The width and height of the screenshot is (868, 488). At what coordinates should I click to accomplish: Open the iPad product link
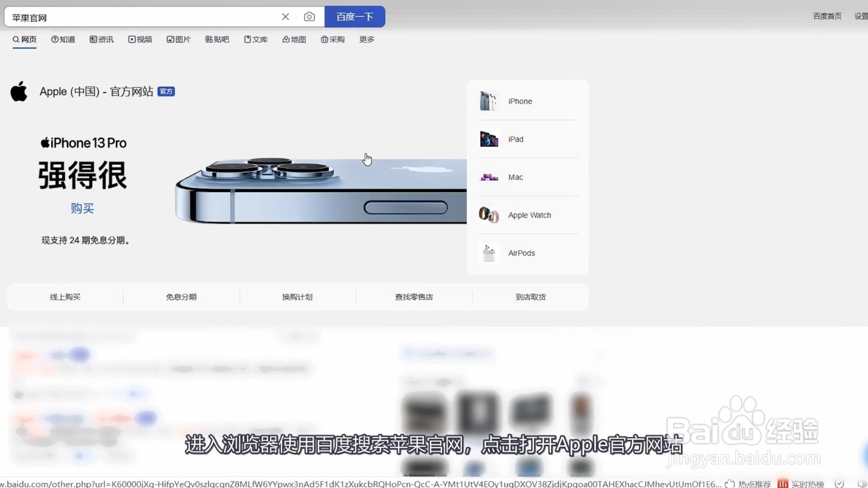click(x=515, y=139)
